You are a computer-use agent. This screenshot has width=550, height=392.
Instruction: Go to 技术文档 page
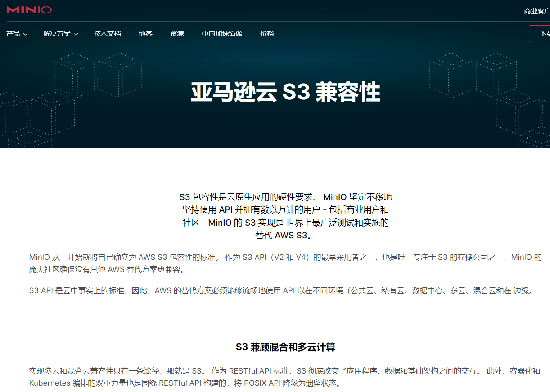point(107,34)
